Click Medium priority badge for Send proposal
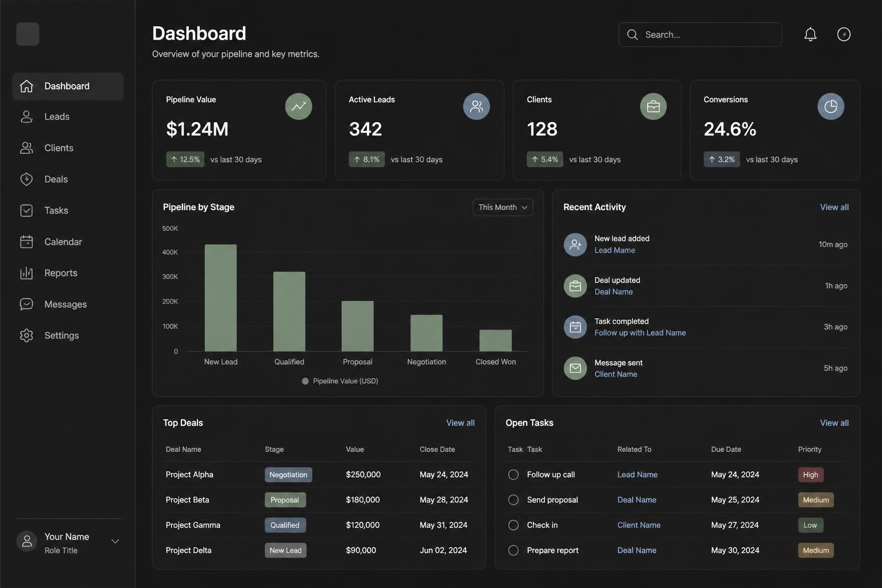Screen dimensions: 882x588 tap(815, 500)
